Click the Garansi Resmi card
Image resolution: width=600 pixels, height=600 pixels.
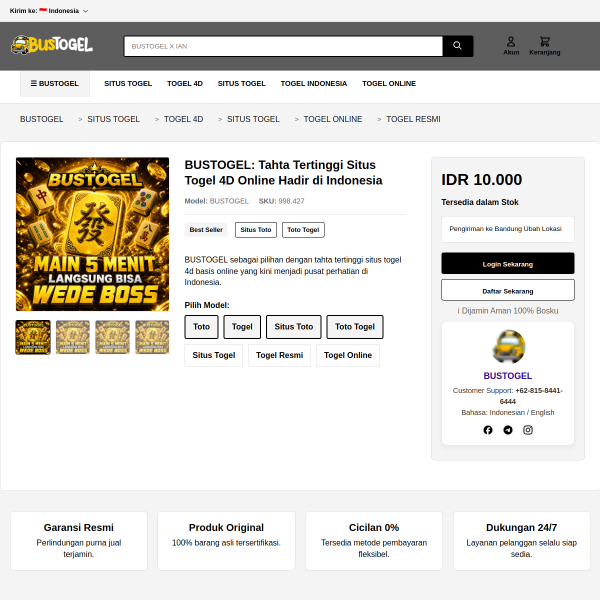[x=79, y=541]
